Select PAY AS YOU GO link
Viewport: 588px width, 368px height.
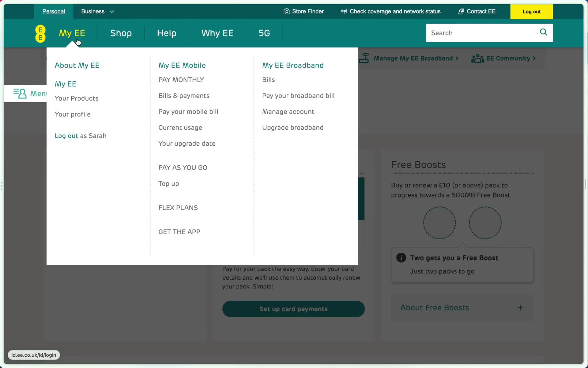(x=183, y=168)
